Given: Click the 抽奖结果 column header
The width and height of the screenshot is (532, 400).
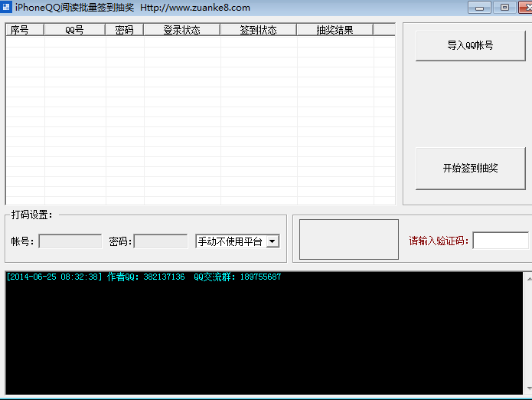Looking at the screenshot, I should 335,30.
